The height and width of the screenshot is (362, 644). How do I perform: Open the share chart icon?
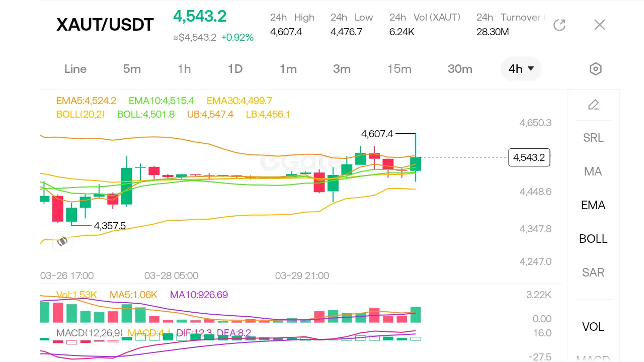pos(559,25)
